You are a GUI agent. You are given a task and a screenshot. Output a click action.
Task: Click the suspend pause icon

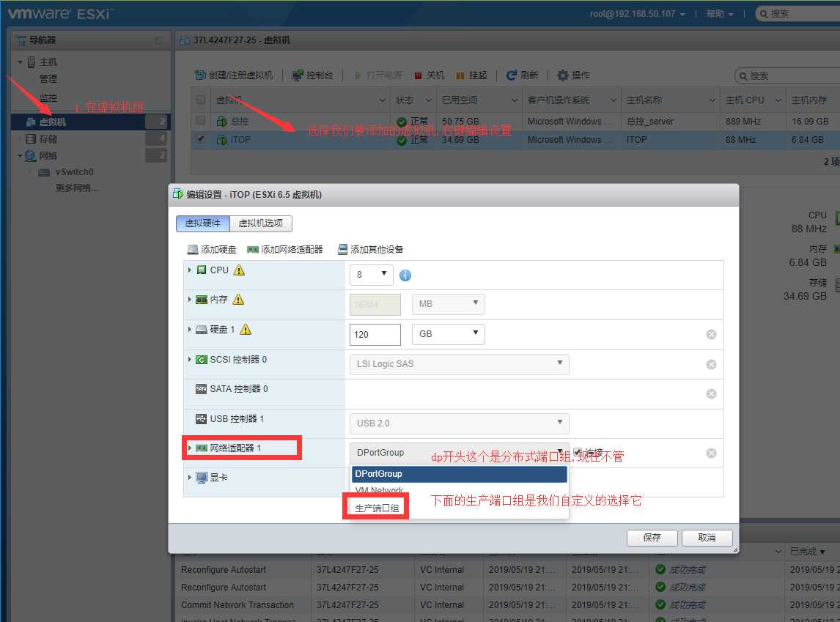tap(460, 75)
